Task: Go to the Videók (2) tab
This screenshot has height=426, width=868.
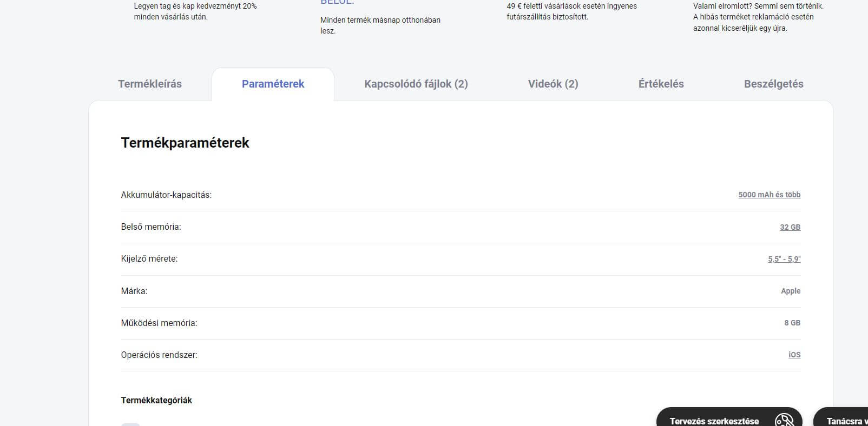Action: coord(553,84)
